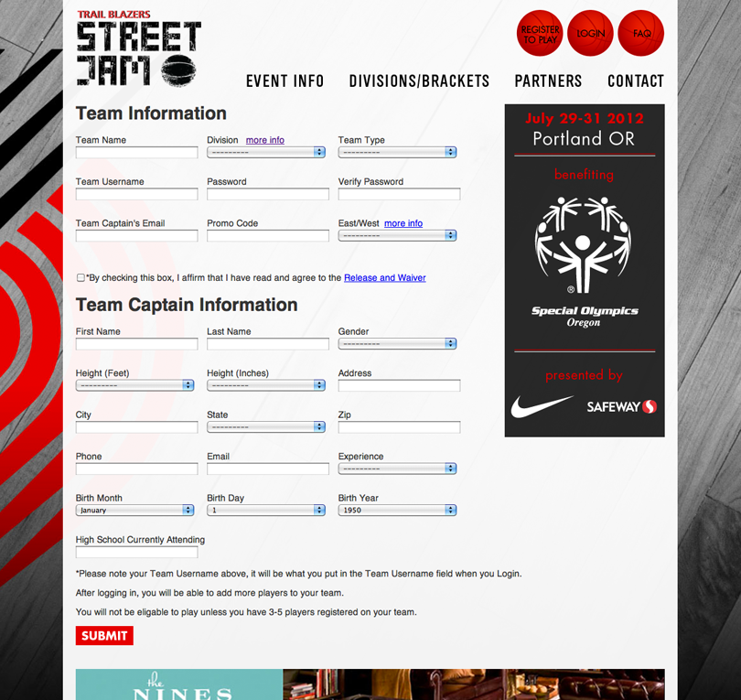
Task: Click the more info link next to Division
Action: pyautogui.click(x=265, y=140)
